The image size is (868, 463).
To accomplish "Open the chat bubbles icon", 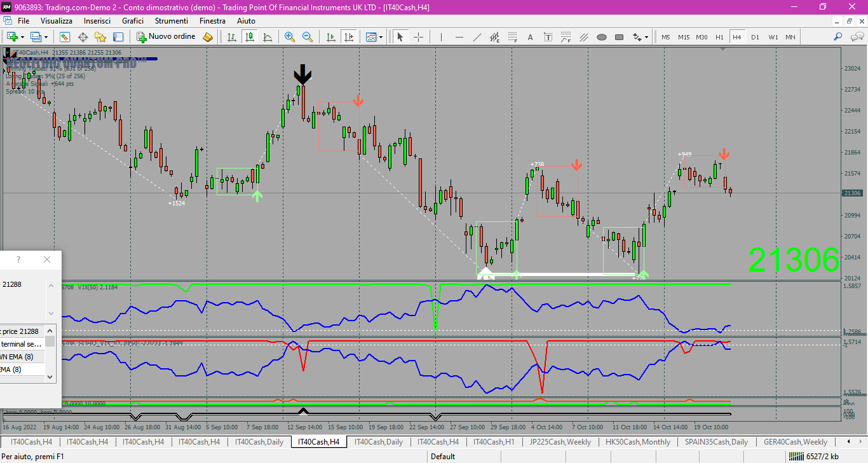I will click(x=856, y=37).
